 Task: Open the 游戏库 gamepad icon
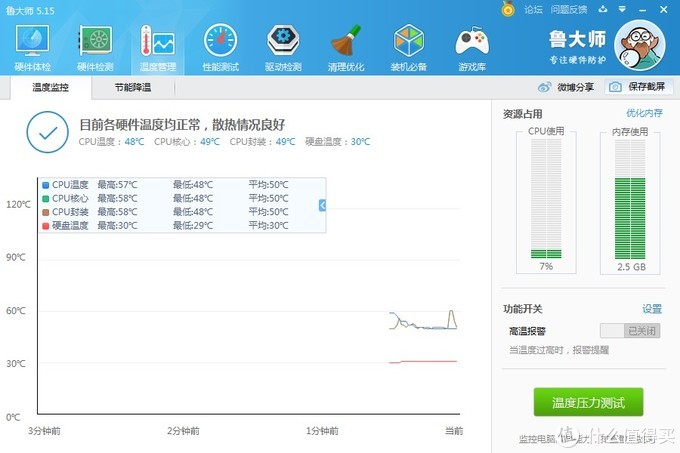[472, 41]
